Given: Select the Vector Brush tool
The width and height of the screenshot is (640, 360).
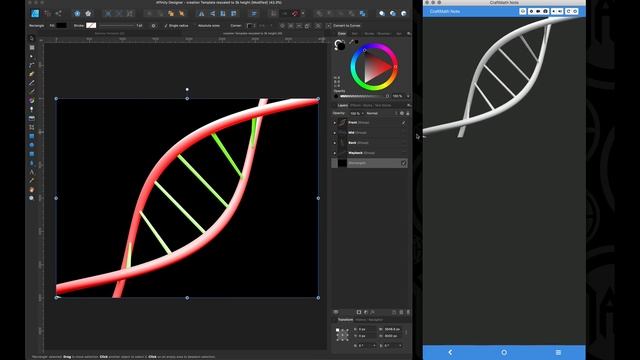Looking at the screenshot, I should pyautogui.click(x=31, y=91).
